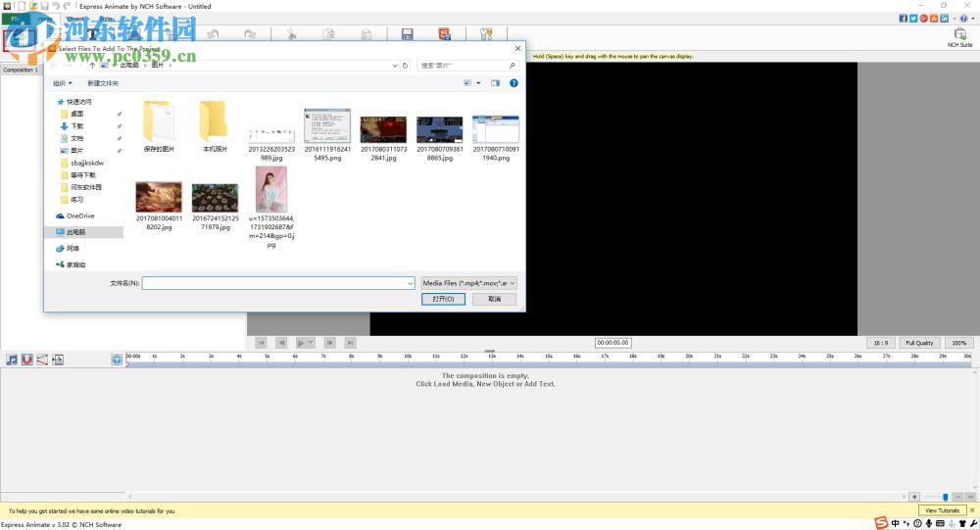Click the Save floppy disk toolbar icon
This screenshot has height=530, width=980.
[407, 33]
